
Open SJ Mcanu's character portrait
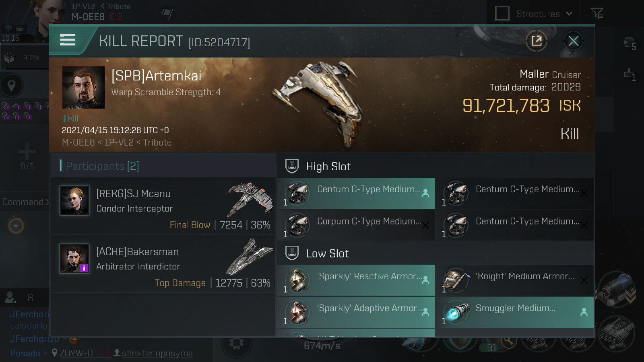(74, 200)
